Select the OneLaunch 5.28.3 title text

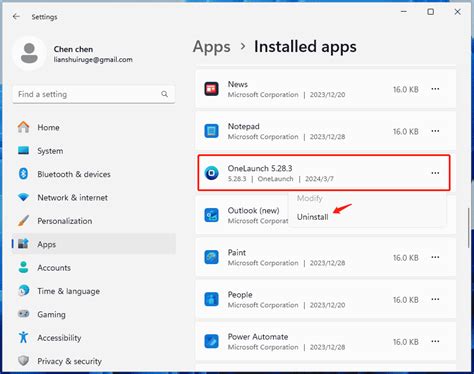260,168
